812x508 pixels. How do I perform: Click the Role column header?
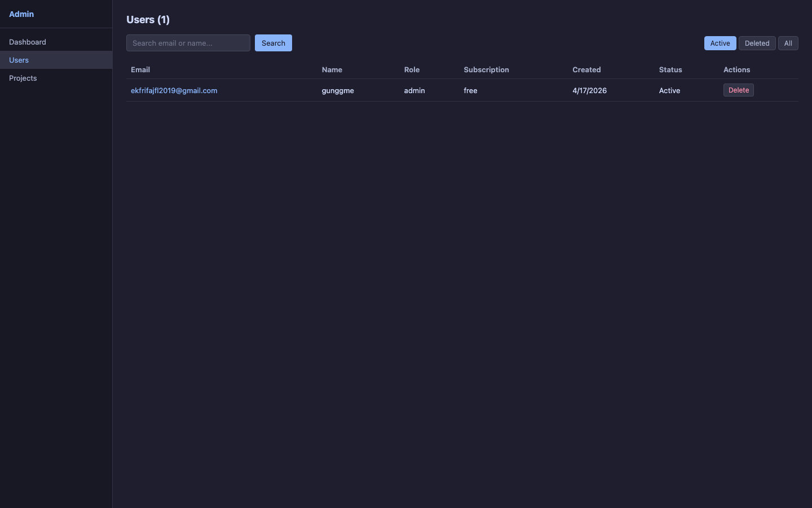412,70
